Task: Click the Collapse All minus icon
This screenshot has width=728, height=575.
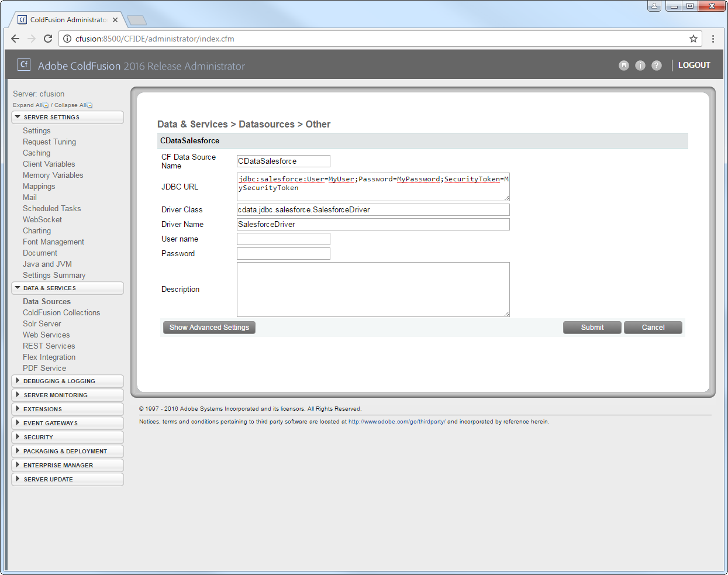Action: coord(89,105)
